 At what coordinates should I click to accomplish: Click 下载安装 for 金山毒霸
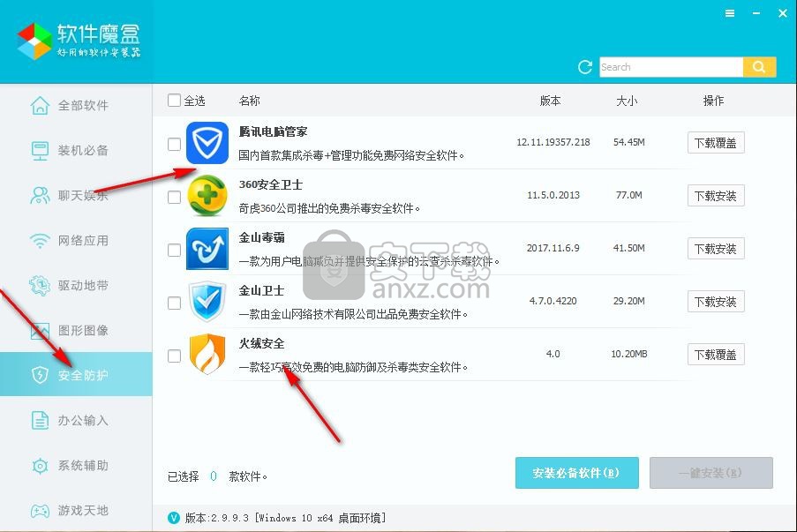click(x=716, y=249)
